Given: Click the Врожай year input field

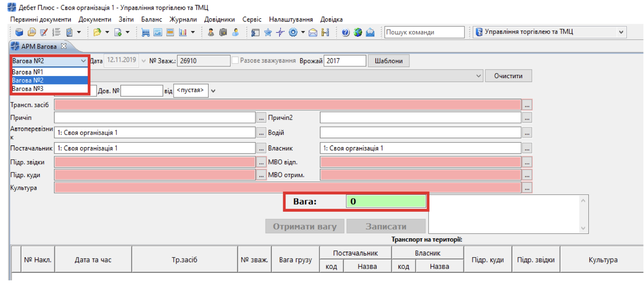Looking at the screenshot, I should coord(345,61).
